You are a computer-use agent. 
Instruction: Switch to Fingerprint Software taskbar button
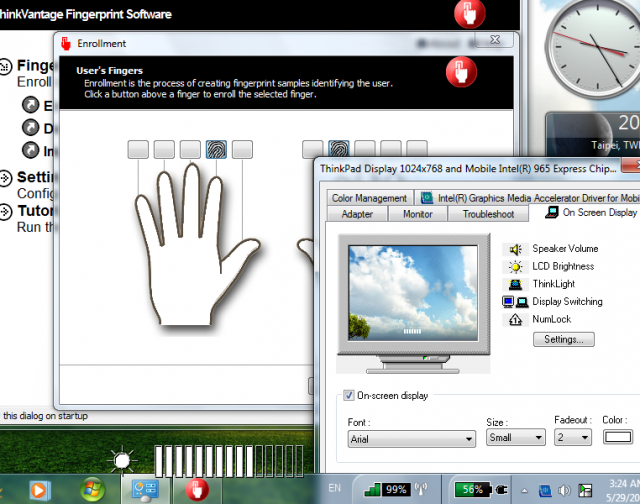tap(197, 489)
